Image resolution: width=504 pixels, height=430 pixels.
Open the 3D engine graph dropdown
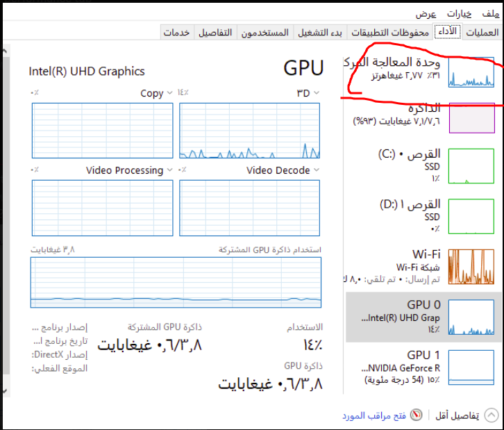[317, 93]
